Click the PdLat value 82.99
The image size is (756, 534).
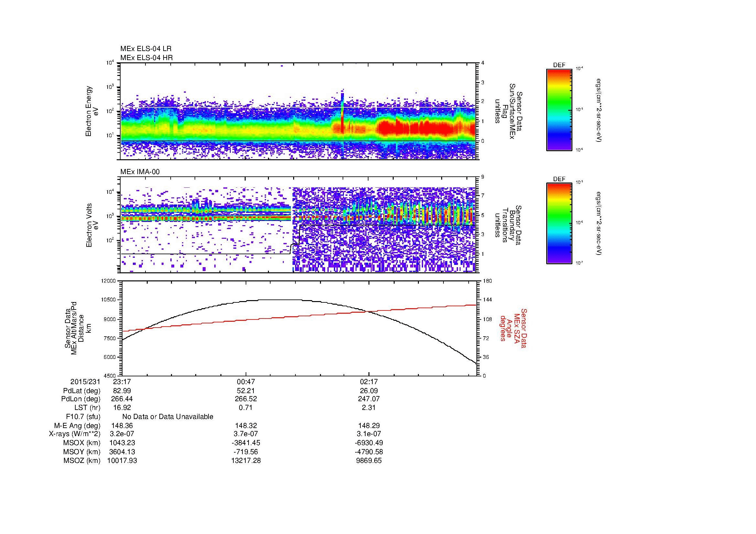122,391
